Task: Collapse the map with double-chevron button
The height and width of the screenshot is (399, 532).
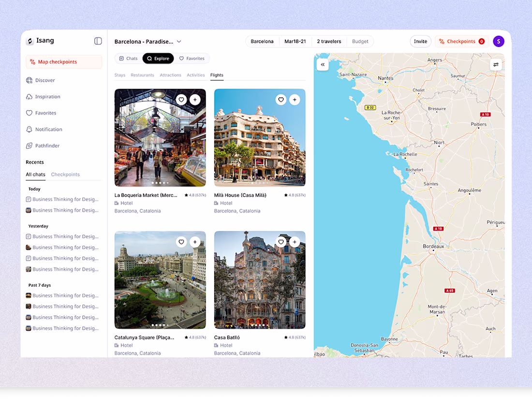Action: click(x=323, y=64)
